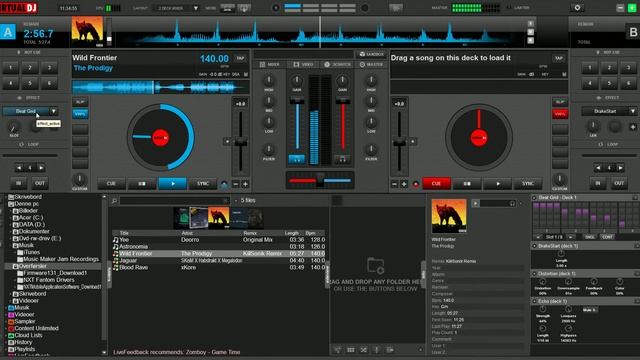
Task: Select the Jaguar track row
Action: coord(219,260)
